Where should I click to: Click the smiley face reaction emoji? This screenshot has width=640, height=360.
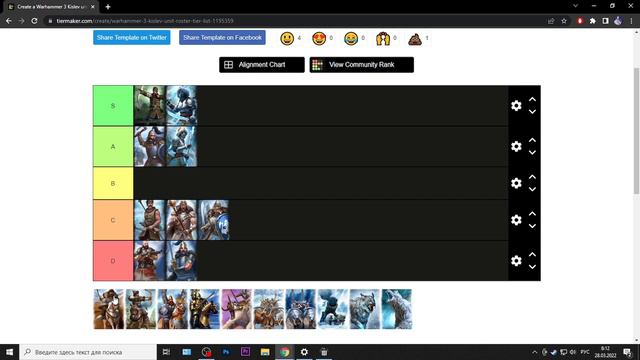(x=287, y=38)
